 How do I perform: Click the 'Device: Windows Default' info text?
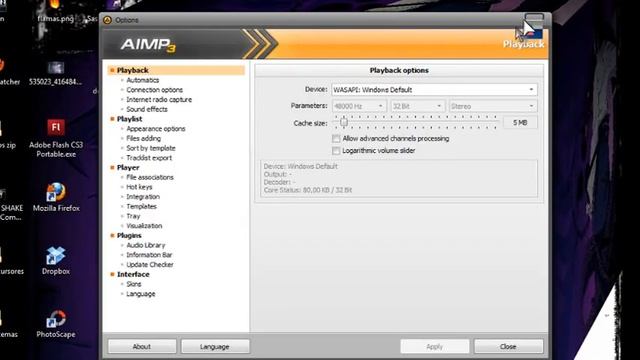click(300, 167)
